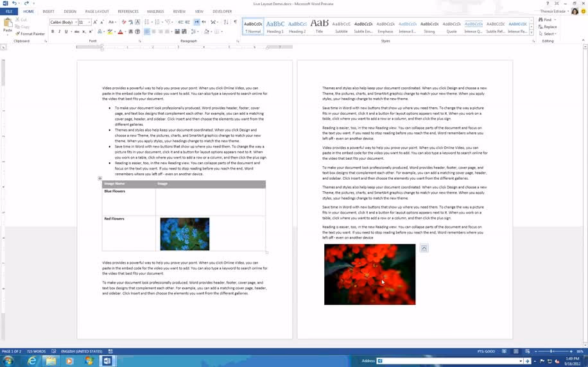The width and height of the screenshot is (588, 367).
Task: Apply the Heading 1 style
Action: (275, 26)
